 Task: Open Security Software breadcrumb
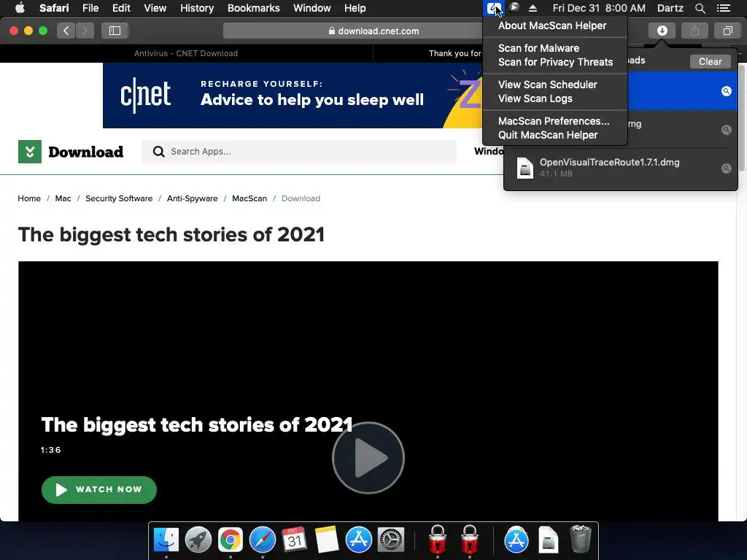[119, 198]
